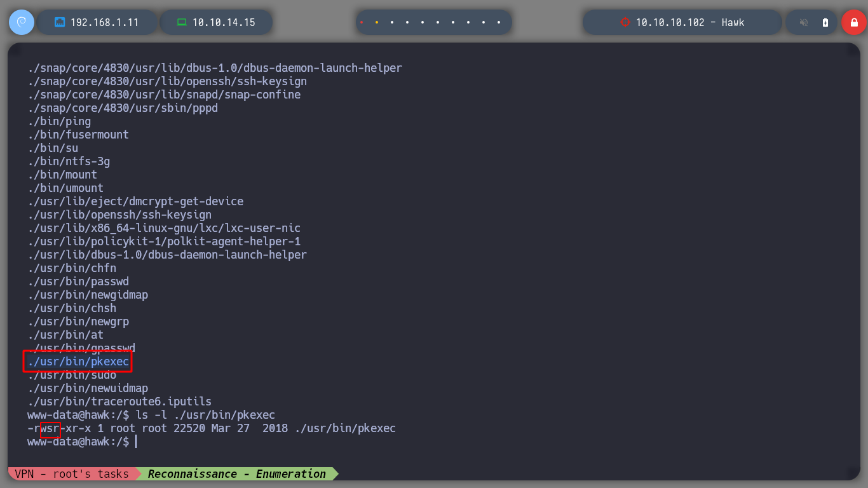868x488 pixels.
Task: Click the snapd/snap-confine path line
Action: click(x=164, y=95)
